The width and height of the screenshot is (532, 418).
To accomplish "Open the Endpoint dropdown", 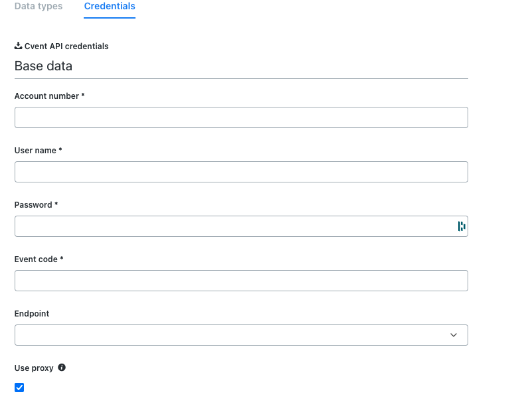I will point(241,335).
